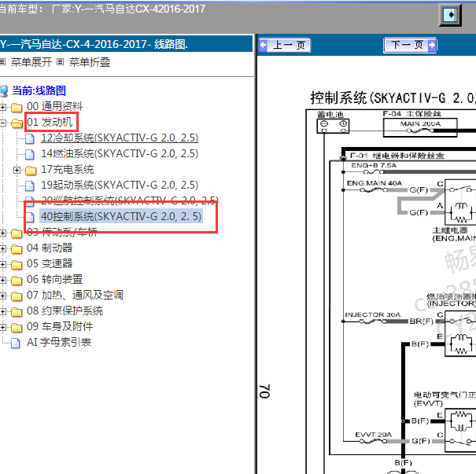This screenshot has width=476, height=474.
Task: Click the ENG.MAIN 40A fuse label
Action: [375, 183]
